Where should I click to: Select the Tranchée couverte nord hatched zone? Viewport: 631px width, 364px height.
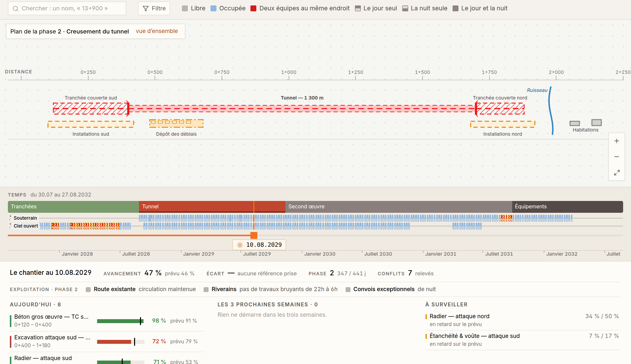click(x=500, y=109)
